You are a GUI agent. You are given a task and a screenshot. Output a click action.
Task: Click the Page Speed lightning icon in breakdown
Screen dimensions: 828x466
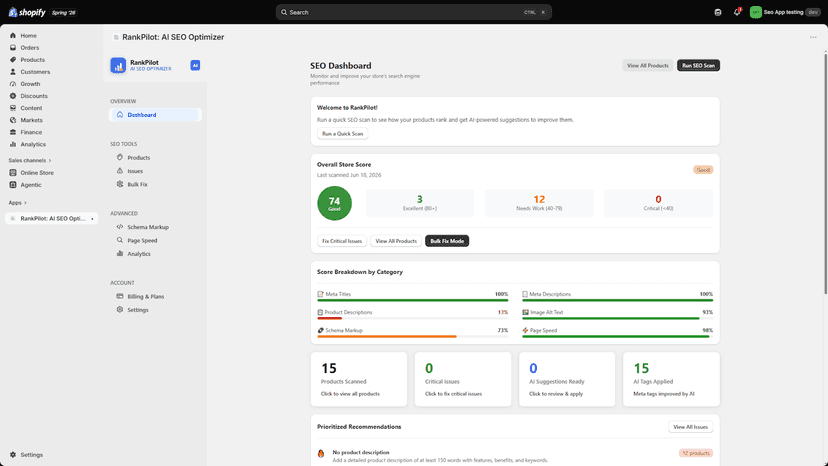[525, 330]
